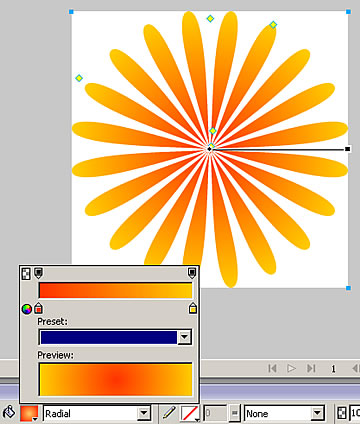Go to the first frame
Image resolution: width=360 pixels, height=424 pixels.
(x=272, y=368)
